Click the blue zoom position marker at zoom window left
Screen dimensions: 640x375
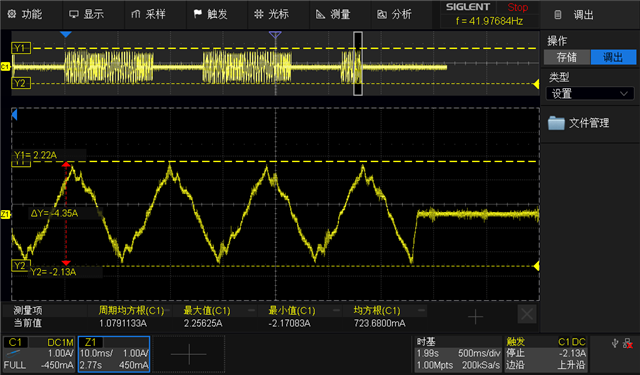tap(14, 115)
